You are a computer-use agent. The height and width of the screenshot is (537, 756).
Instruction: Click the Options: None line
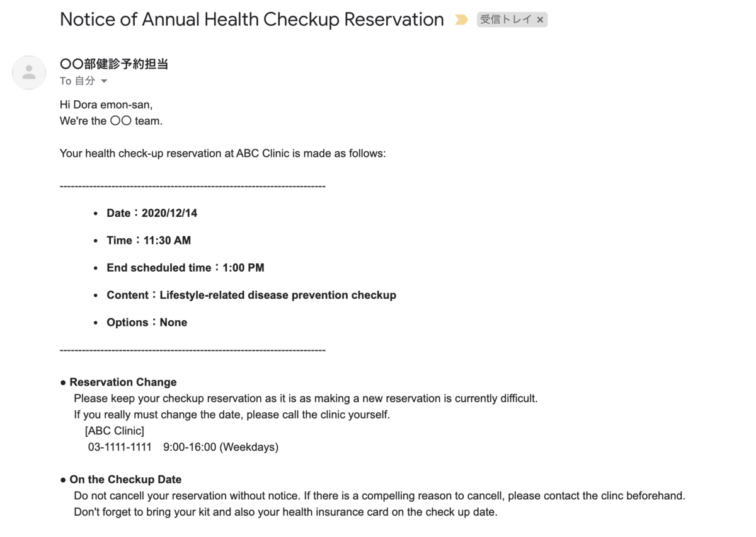coord(147,322)
